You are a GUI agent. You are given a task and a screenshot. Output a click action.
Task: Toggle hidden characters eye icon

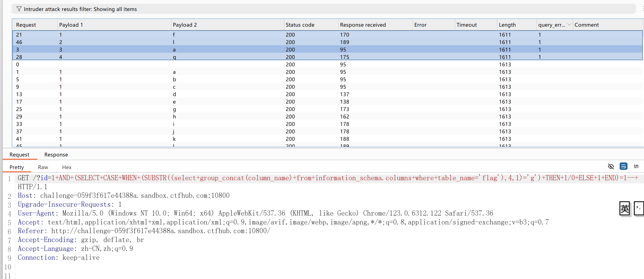point(611,166)
